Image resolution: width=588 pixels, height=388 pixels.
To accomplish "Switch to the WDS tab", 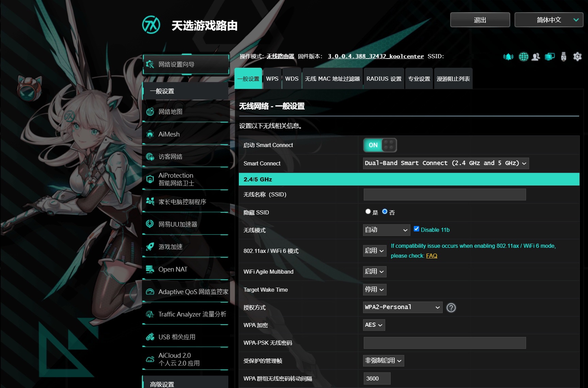I will coord(292,79).
